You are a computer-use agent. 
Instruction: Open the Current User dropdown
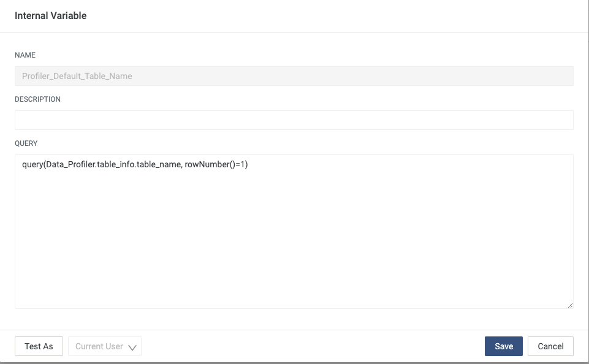coord(105,346)
